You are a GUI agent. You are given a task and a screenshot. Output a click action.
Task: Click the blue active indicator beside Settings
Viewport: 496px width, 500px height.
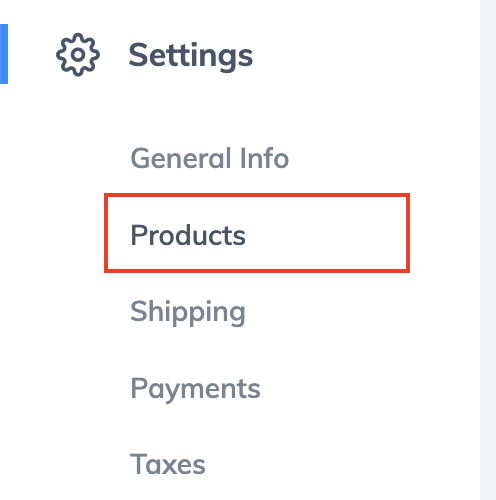pos(4,54)
